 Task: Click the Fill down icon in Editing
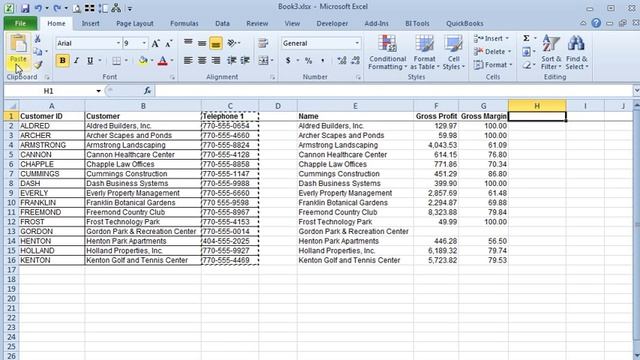coord(527,52)
